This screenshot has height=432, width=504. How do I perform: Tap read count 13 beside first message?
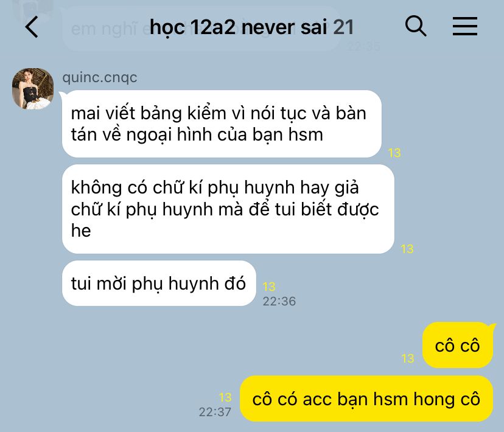[x=394, y=153]
